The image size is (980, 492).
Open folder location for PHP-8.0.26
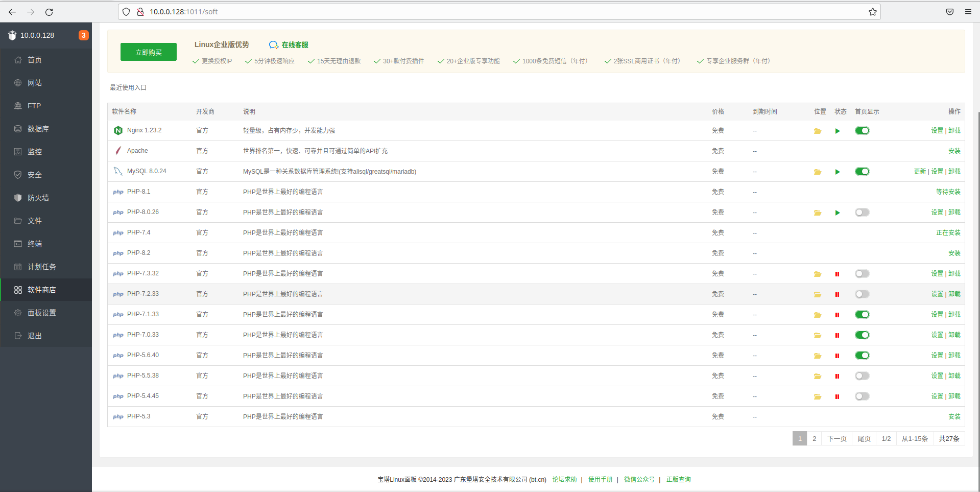coord(817,213)
